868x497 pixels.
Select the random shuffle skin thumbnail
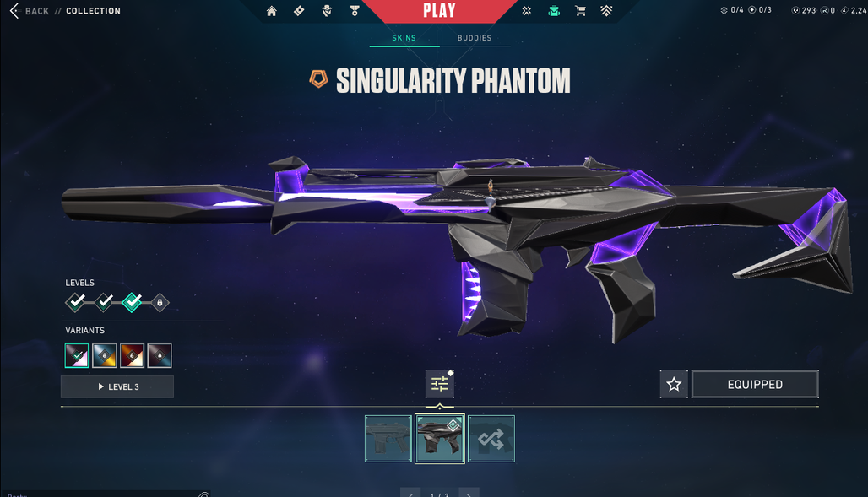[x=491, y=439]
